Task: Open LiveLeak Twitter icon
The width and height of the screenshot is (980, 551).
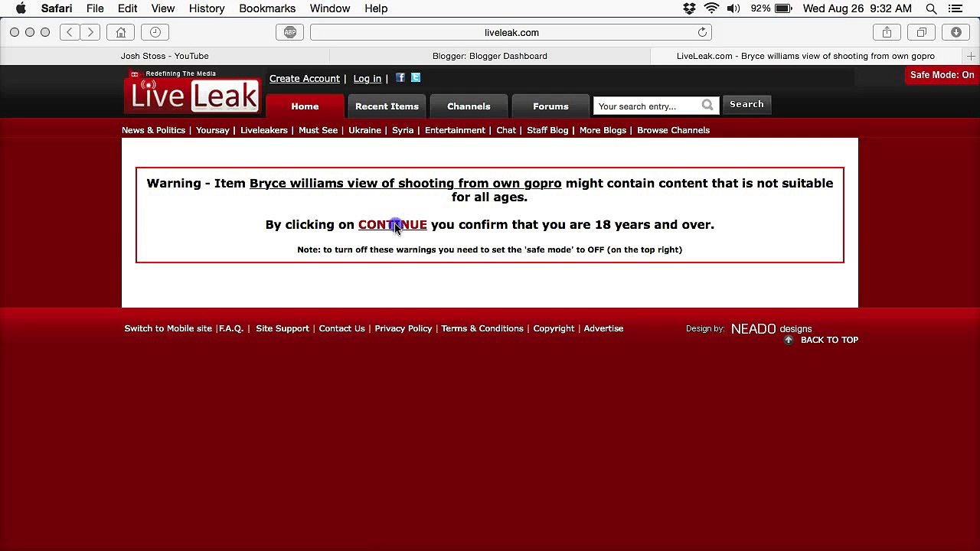Action: click(x=416, y=78)
